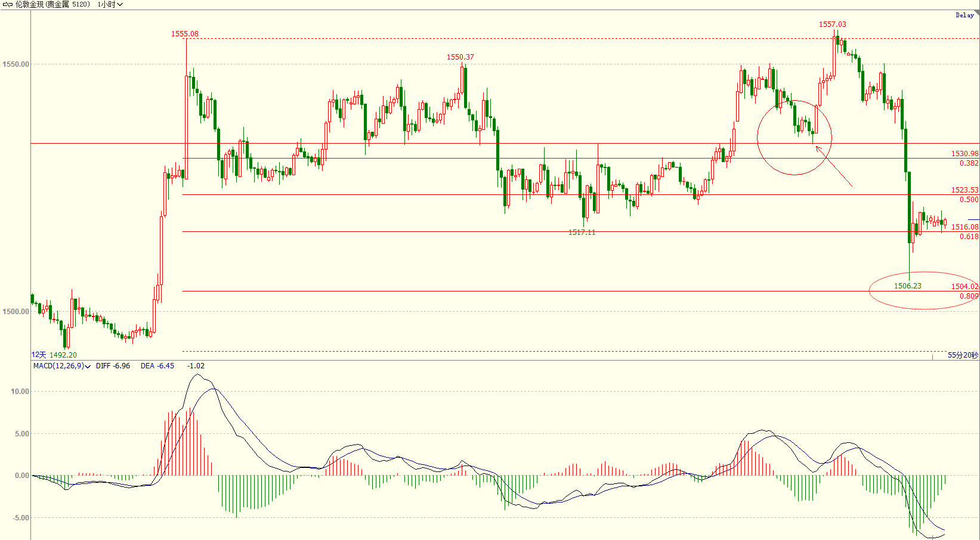
Task: Click the 1557.03 peak price label
Action: 833,24
